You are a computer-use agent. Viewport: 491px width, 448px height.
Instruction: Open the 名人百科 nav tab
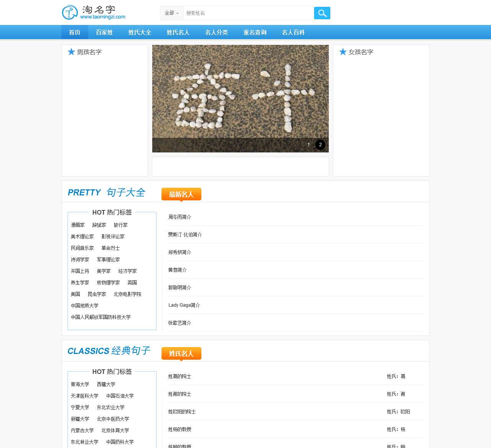coord(293,32)
